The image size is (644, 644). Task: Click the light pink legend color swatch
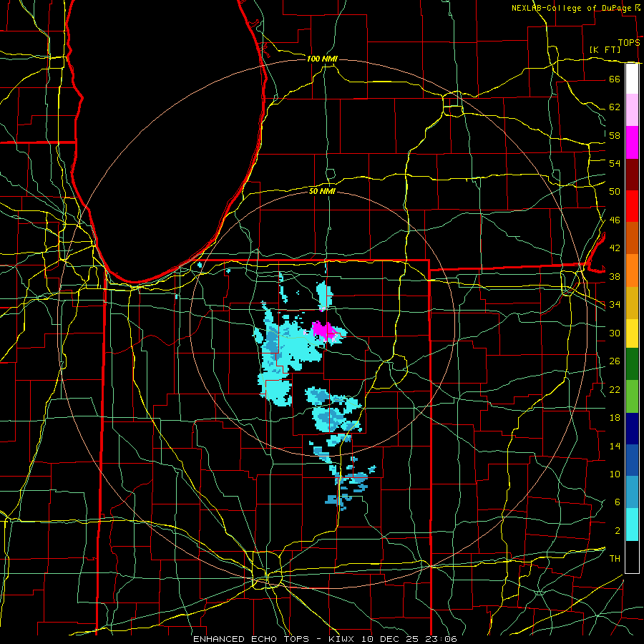point(632,110)
